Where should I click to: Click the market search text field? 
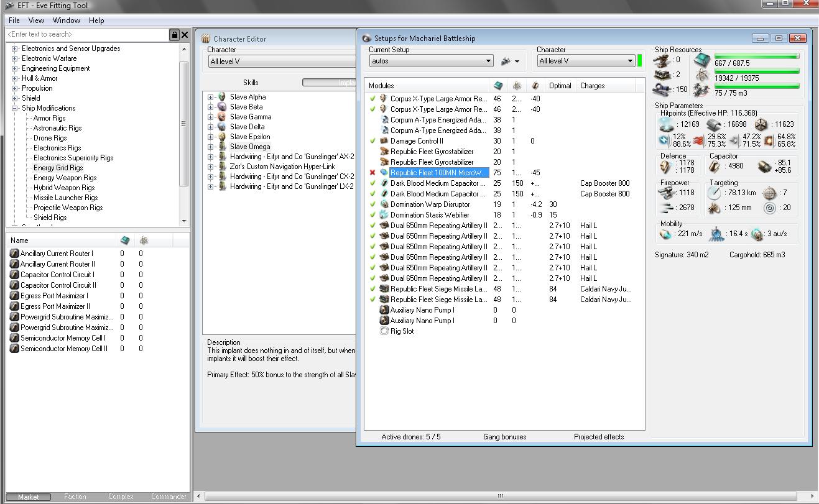coord(88,35)
